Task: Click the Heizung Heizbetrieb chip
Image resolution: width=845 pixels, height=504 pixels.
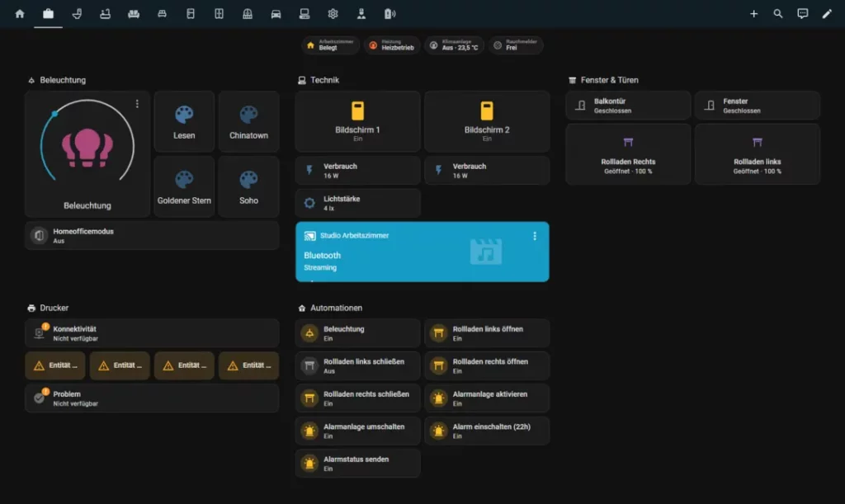Action: coord(391,45)
